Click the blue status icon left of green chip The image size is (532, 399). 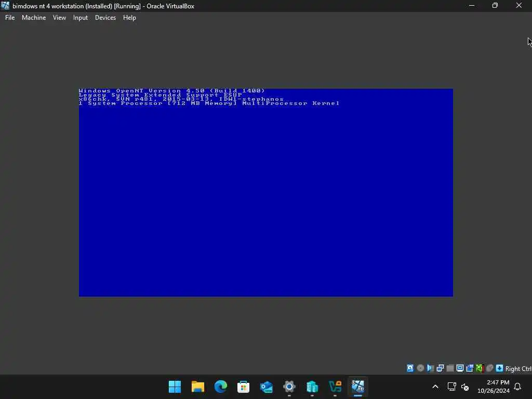pos(470,368)
